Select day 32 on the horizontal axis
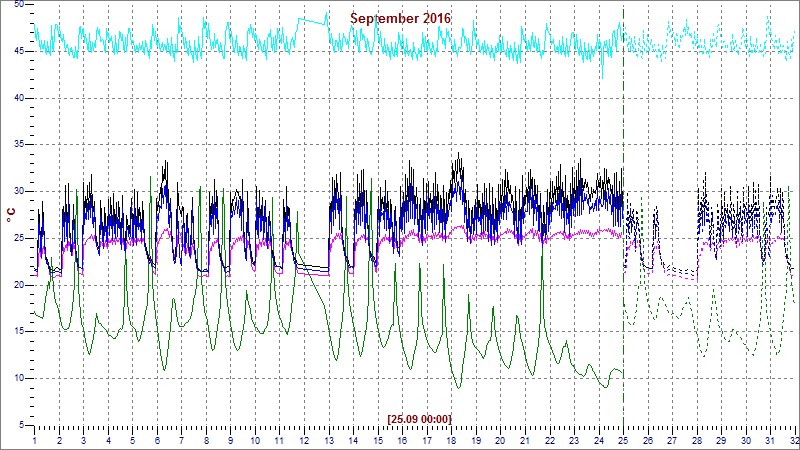The image size is (800, 450). (x=792, y=440)
